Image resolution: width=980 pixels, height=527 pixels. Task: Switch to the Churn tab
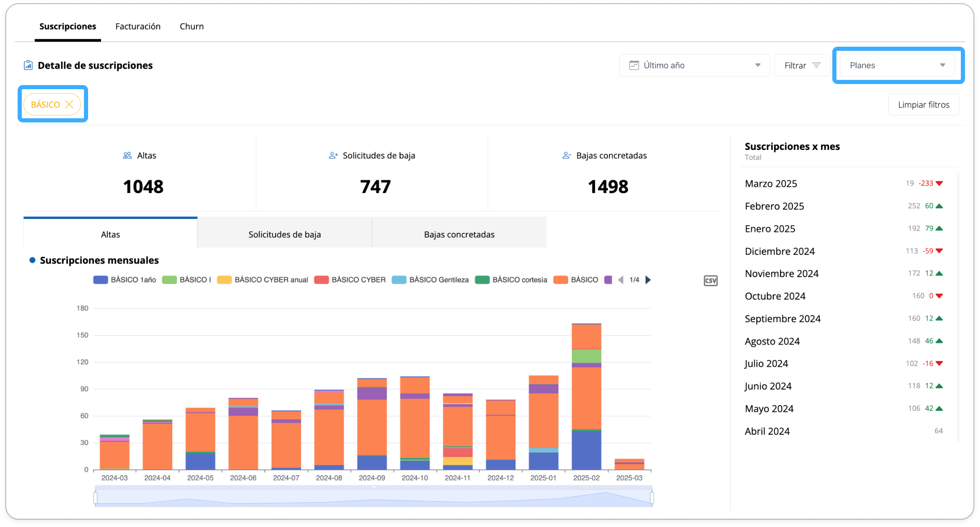(192, 26)
